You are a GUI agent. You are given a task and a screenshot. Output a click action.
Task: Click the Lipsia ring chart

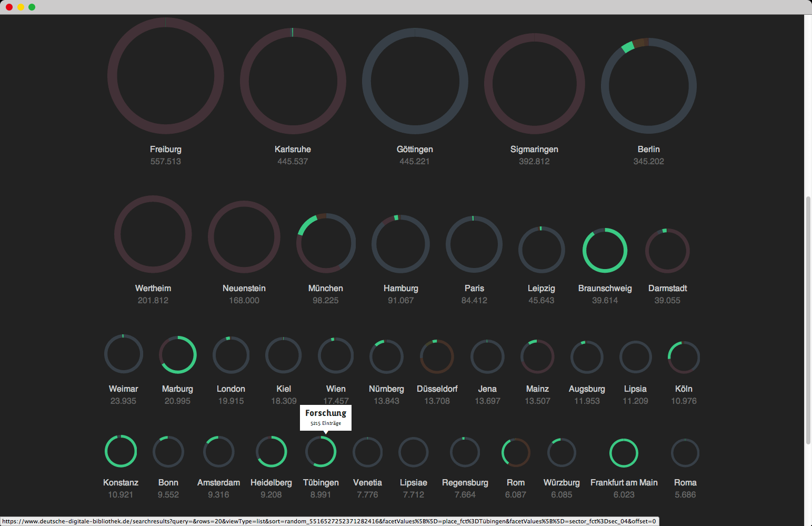pyautogui.click(x=636, y=357)
